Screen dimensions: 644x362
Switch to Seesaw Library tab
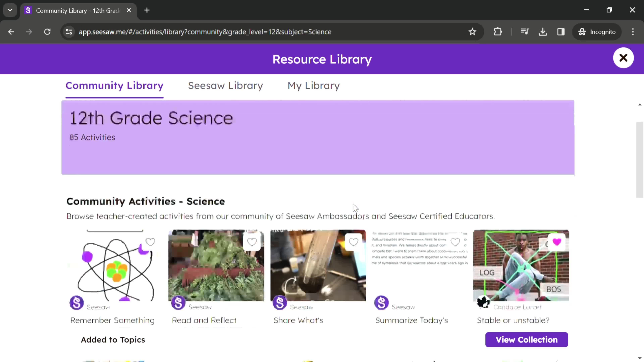(226, 85)
